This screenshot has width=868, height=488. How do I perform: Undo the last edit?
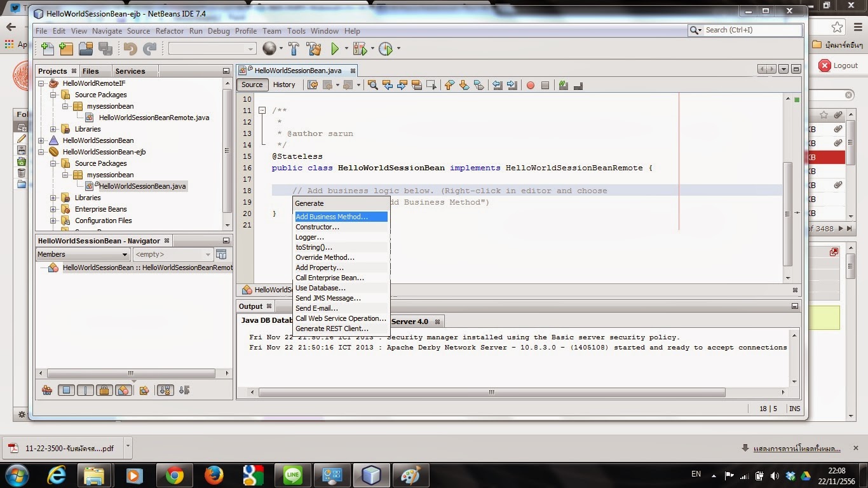pos(130,48)
